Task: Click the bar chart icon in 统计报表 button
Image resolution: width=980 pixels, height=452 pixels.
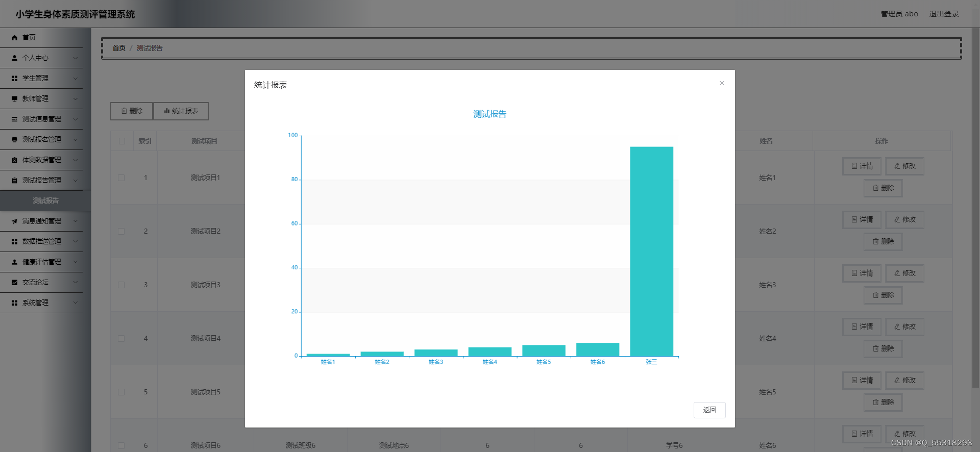Action: tap(166, 111)
